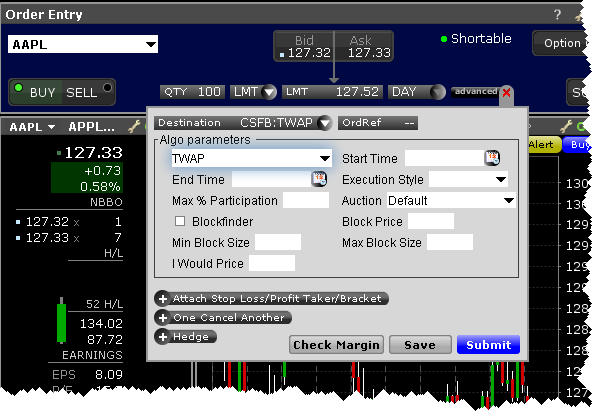The width and height of the screenshot is (598, 416).
Task: Open the End Time calendar picker
Action: coord(319,179)
